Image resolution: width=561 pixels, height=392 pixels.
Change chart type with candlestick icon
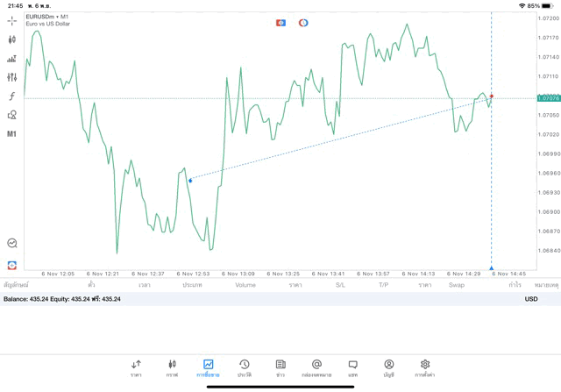(x=12, y=39)
